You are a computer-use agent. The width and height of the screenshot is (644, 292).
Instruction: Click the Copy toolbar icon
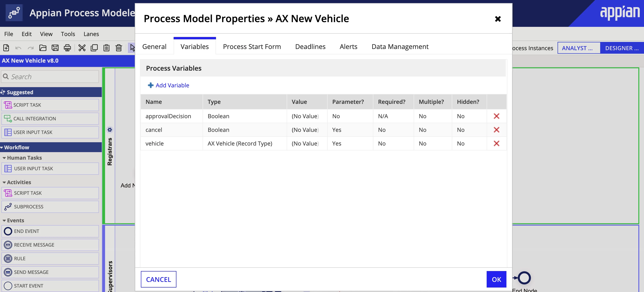tap(94, 48)
